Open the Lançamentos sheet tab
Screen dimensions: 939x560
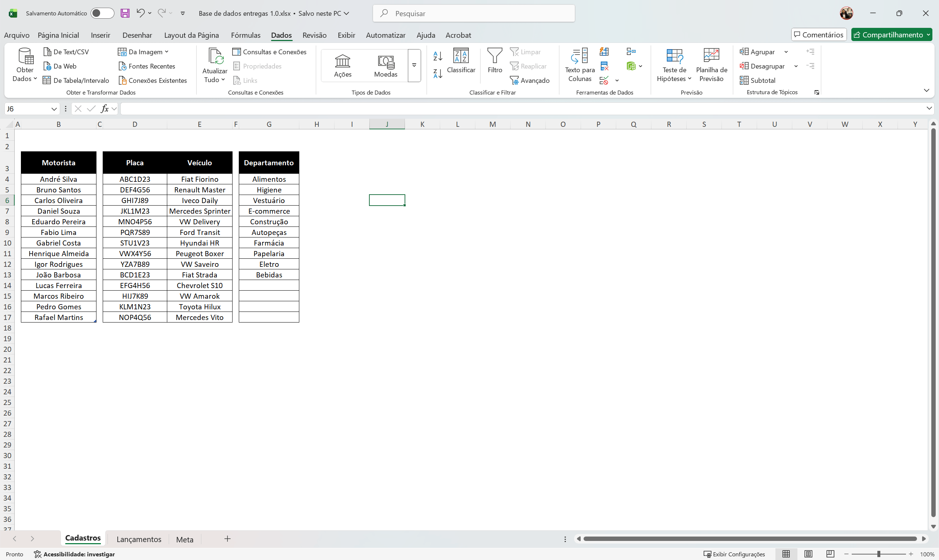[x=139, y=539]
